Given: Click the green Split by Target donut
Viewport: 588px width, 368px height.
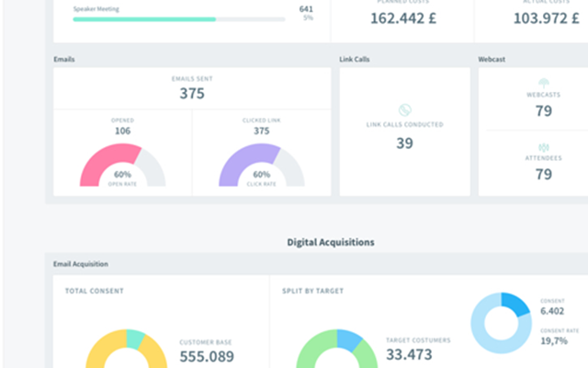Looking at the screenshot, I should (337, 349).
